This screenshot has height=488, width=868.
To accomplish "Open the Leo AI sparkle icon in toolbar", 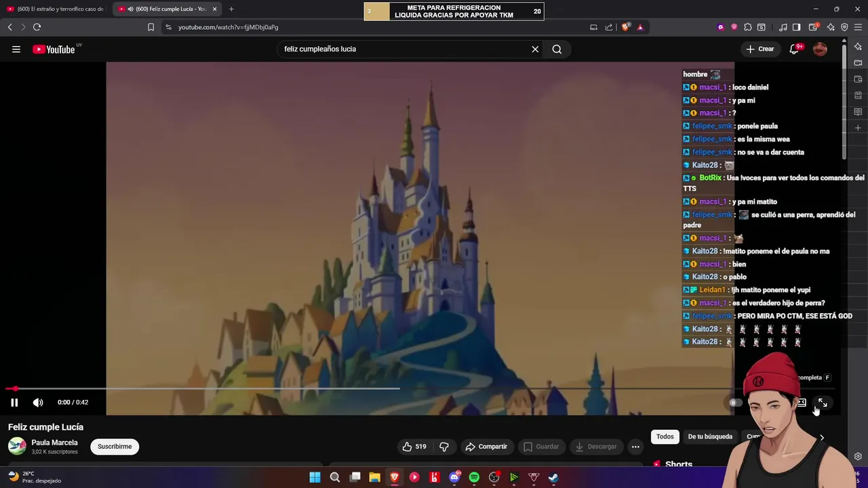I will tap(831, 27).
